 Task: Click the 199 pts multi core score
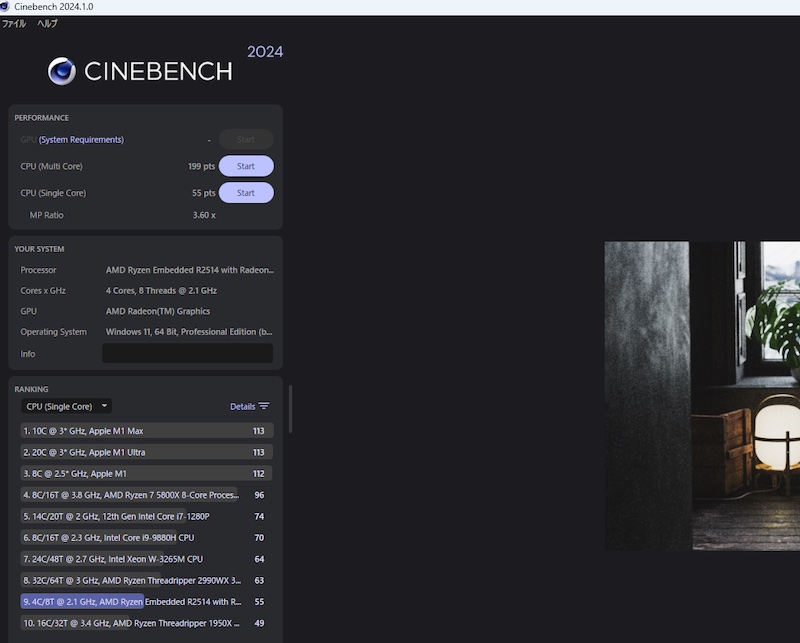202,166
